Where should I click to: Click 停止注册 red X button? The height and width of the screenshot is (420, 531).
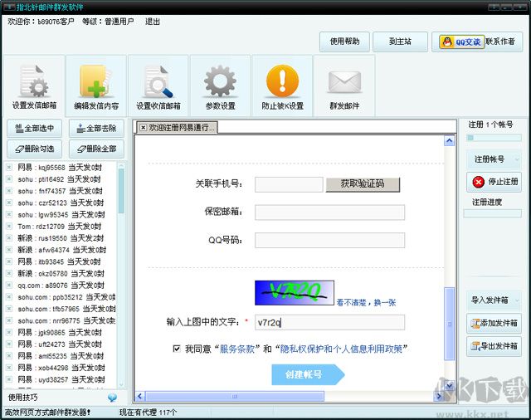(494, 182)
